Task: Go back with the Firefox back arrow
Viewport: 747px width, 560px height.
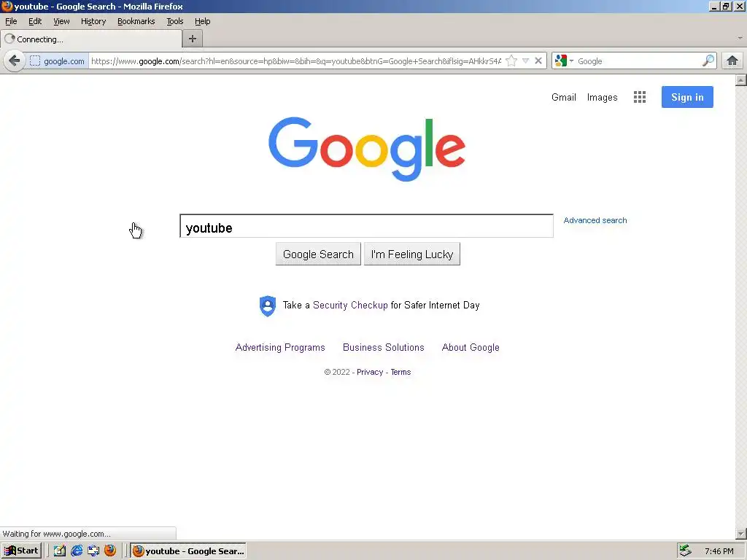Action: click(x=15, y=61)
